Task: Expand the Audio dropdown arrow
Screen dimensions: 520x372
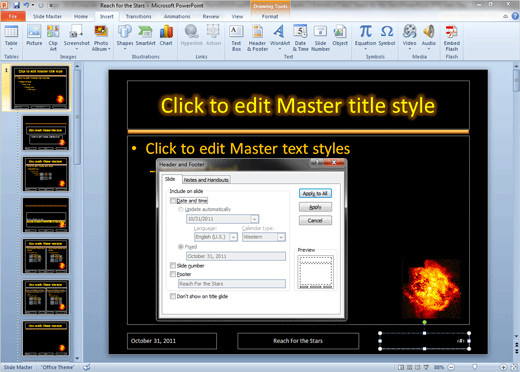Action: (x=429, y=49)
